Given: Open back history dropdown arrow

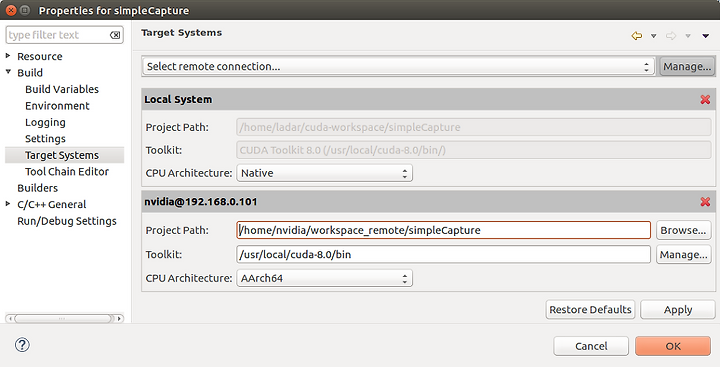Looking at the screenshot, I should pos(653,36).
